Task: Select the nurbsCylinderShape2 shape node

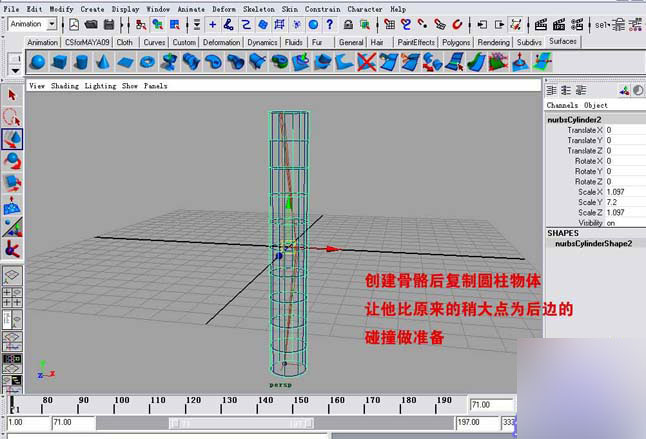Action: 593,243
